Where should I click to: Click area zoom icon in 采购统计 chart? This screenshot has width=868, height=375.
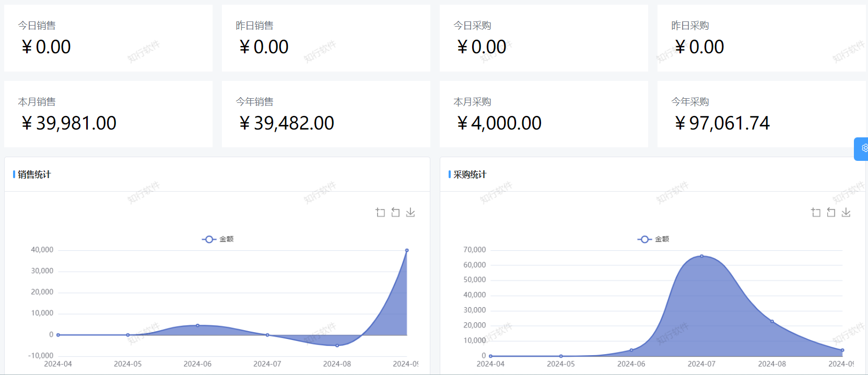point(816,213)
